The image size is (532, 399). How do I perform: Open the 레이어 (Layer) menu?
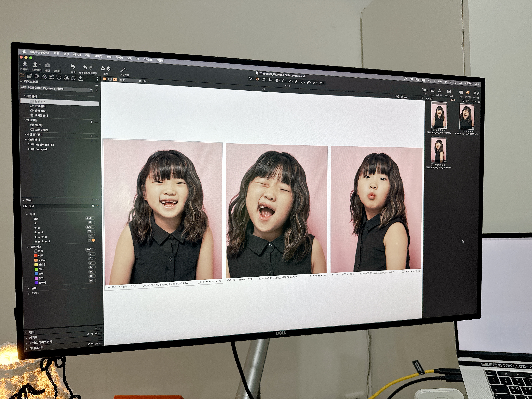click(98, 56)
